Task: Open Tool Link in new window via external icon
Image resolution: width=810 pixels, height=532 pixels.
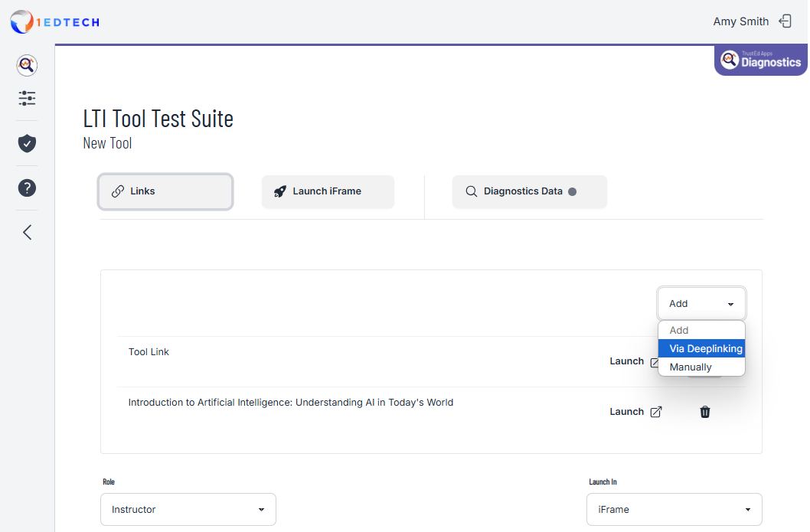Action: (655, 361)
